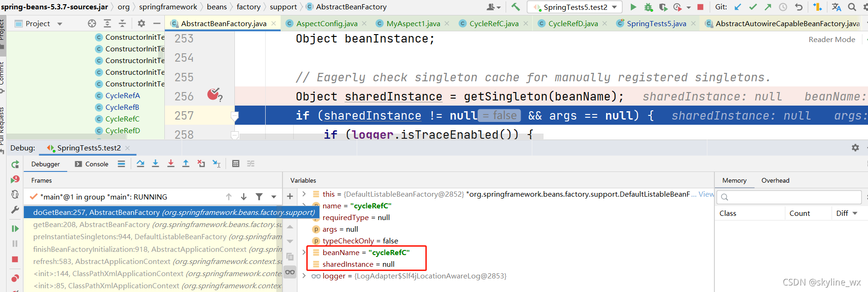Click Step Over debugger icon
Viewport: 868px width, 292px height.
click(141, 164)
